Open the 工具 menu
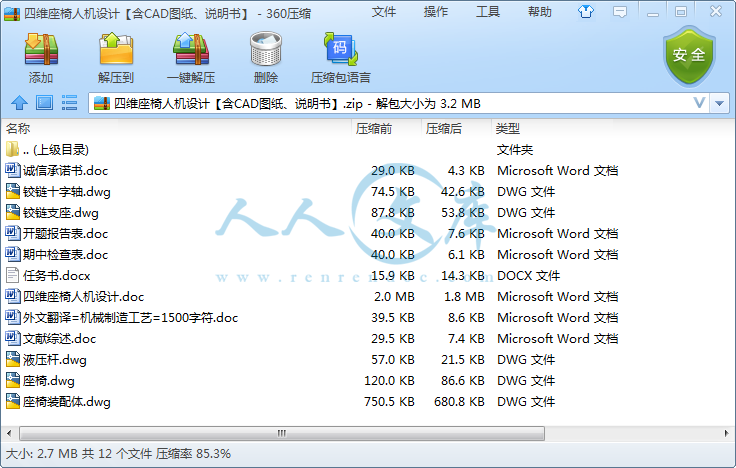Viewport: 736px width, 468px height. tap(488, 12)
